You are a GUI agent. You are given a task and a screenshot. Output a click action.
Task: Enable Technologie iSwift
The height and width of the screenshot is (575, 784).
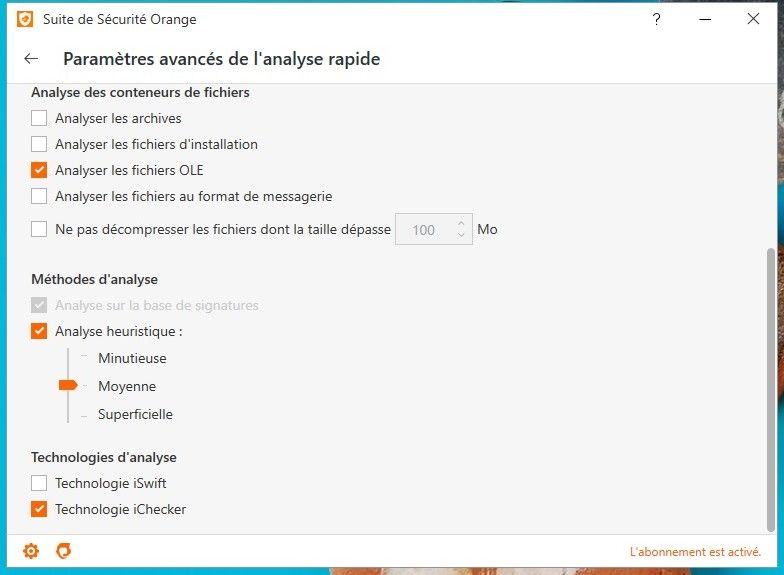[39, 483]
